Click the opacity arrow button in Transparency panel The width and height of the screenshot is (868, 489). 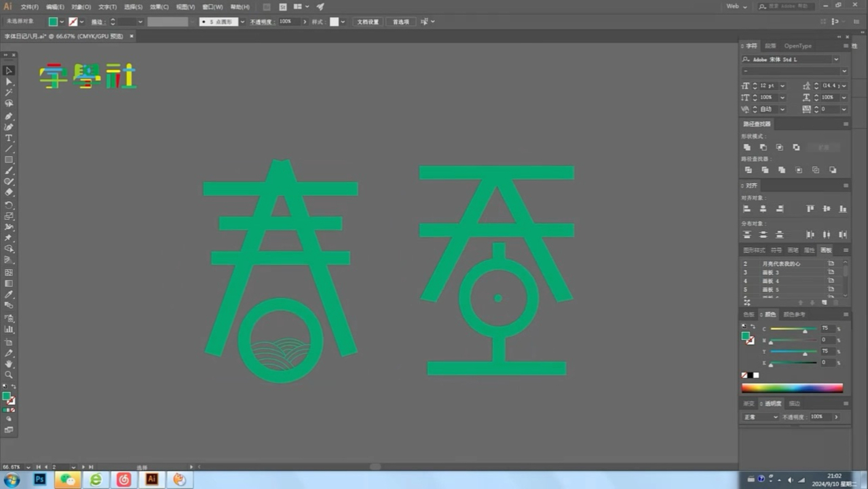[x=836, y=417]
